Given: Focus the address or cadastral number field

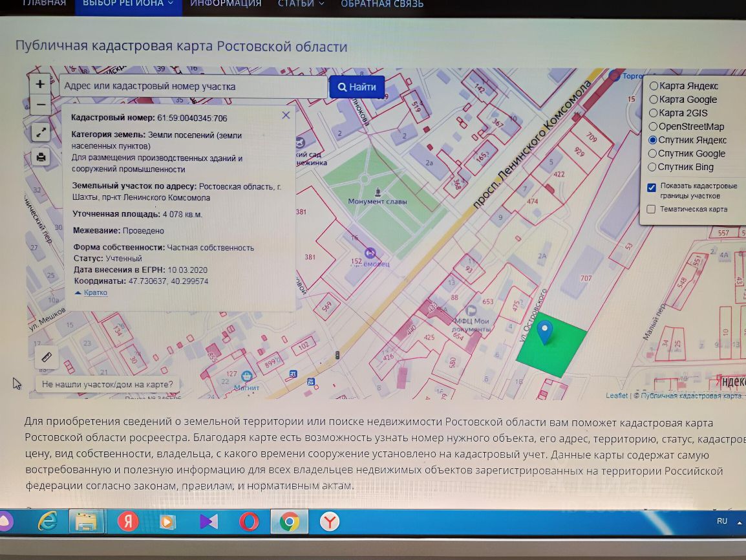Looking at the screenshot, I should pos(193,87).
